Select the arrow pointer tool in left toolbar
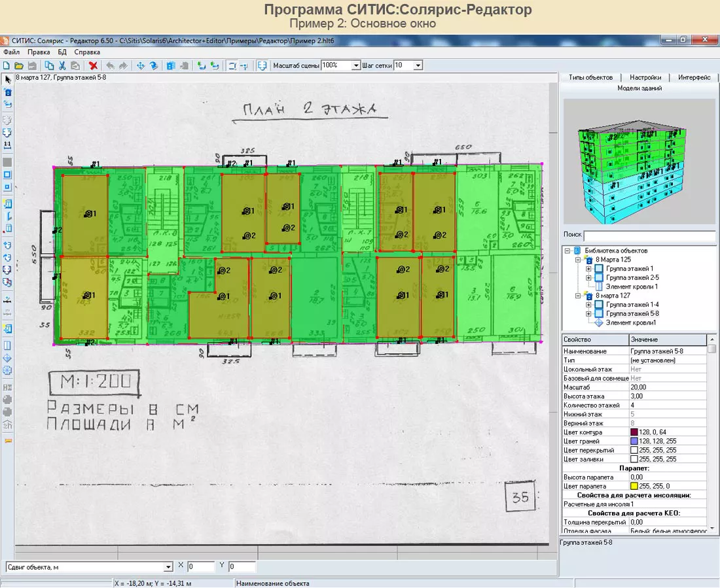 click(8, 79)
